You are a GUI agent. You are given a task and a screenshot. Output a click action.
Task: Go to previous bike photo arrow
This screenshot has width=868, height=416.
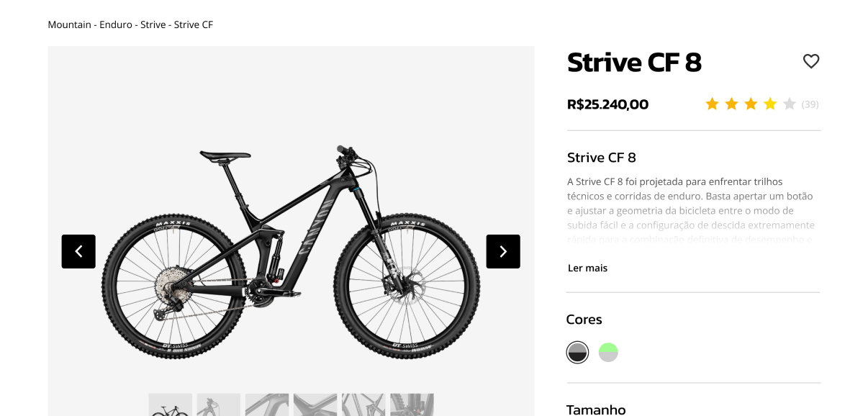(x=78, y=251)
